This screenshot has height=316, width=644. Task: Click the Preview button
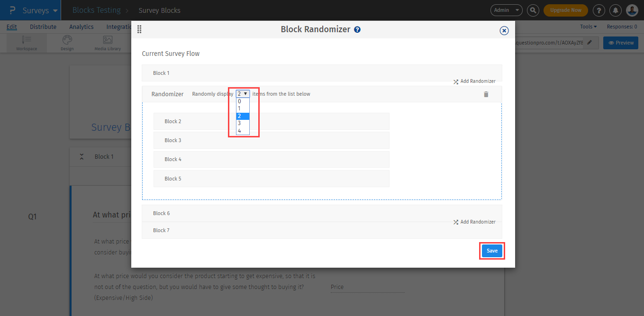point(621,42)
